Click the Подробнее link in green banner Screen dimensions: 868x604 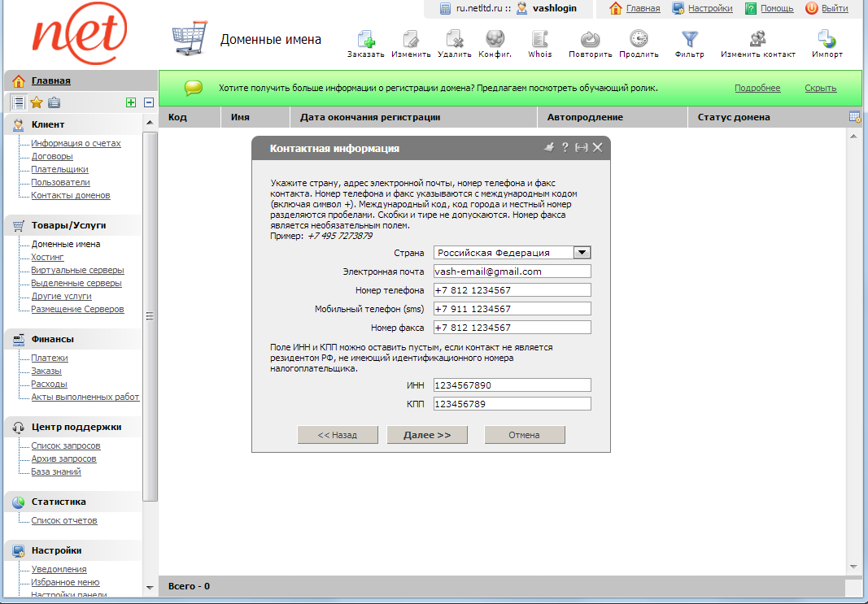coord(757,88)
